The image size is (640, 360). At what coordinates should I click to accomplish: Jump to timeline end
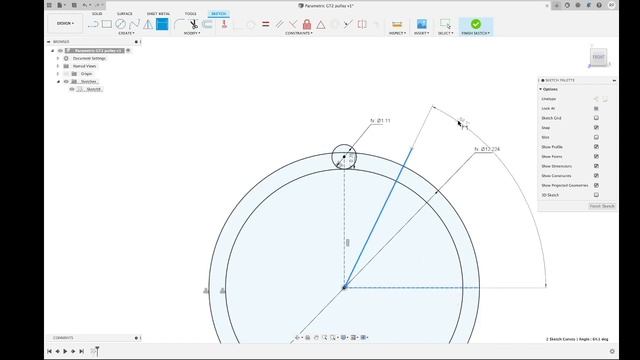81,351
